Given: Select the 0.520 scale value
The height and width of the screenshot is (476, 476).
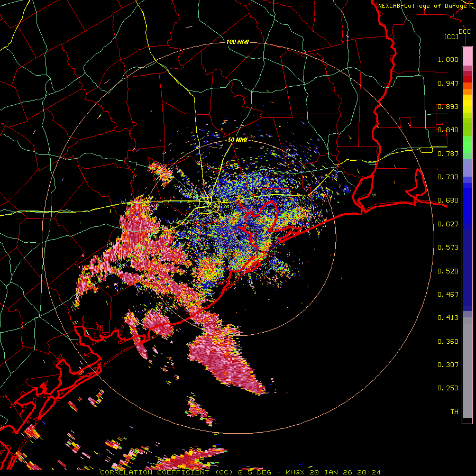Looking at the screenshot, I should click(x=448, y=271).
